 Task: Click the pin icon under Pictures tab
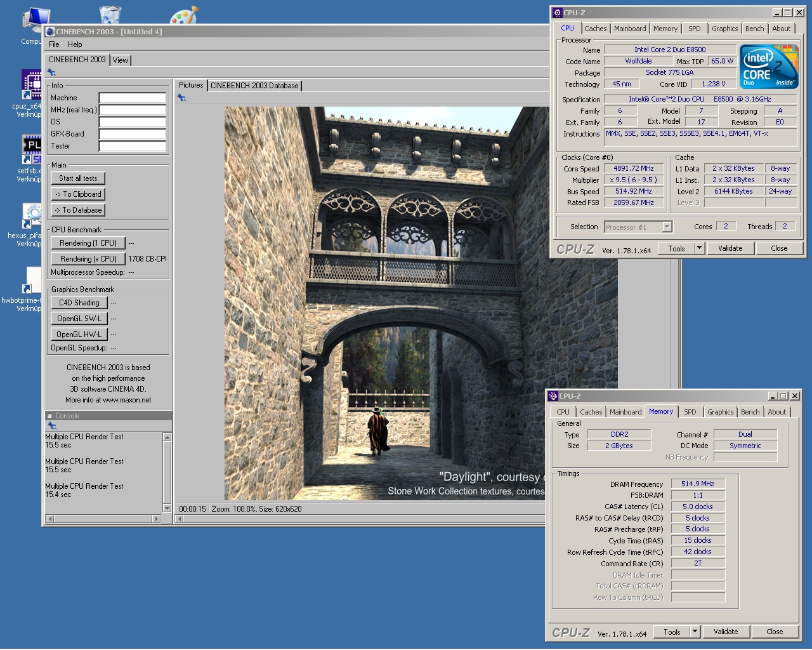pyautogui.click(x=181, y=97)
